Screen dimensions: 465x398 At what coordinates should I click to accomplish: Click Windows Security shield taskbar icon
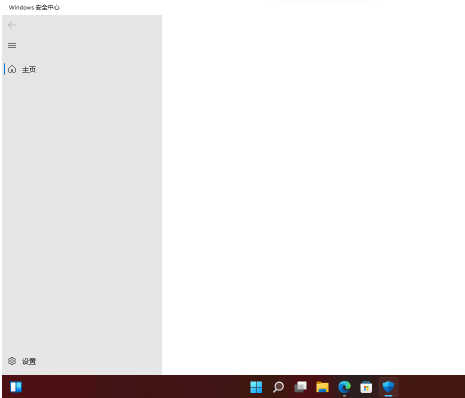(388, 387)
